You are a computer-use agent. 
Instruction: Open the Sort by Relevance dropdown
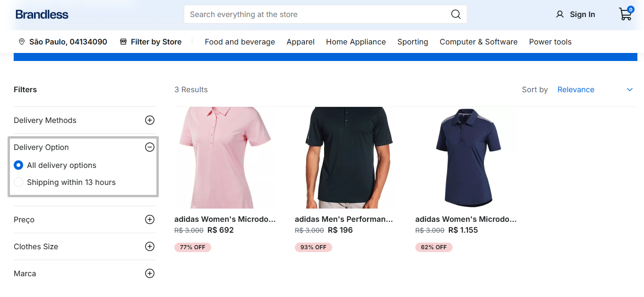click(594, 89)
